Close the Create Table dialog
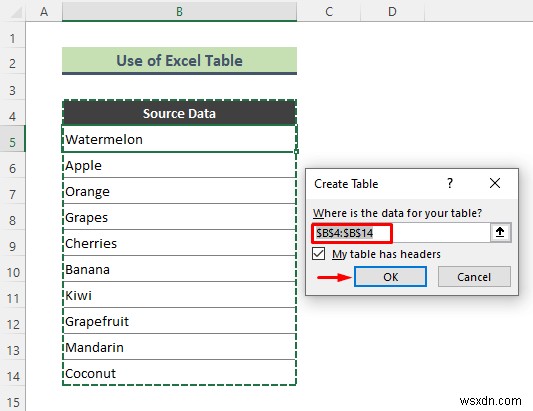This screenshot has width=533, height=411. click(495, 183)
